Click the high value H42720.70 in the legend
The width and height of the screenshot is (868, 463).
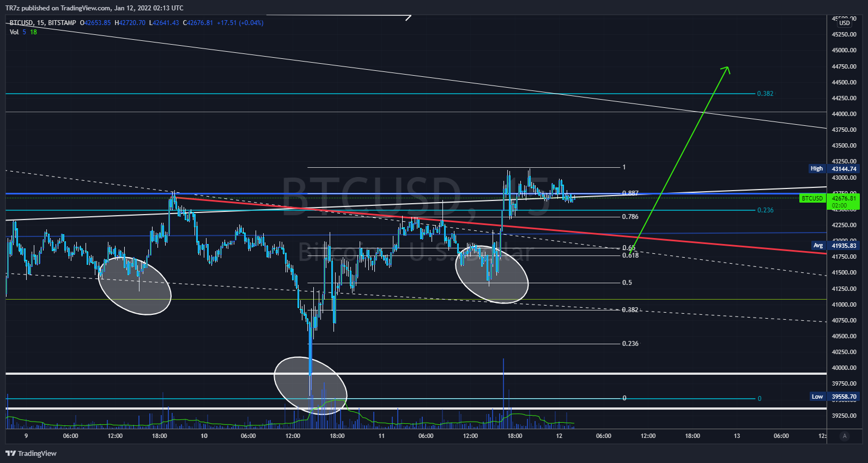130,23
